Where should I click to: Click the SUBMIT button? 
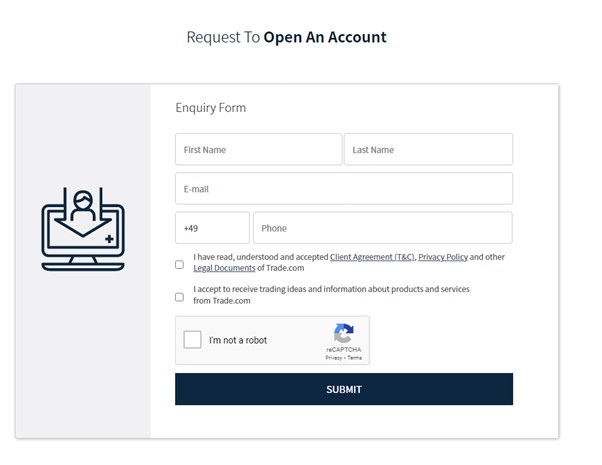click(x=344, y=389)
